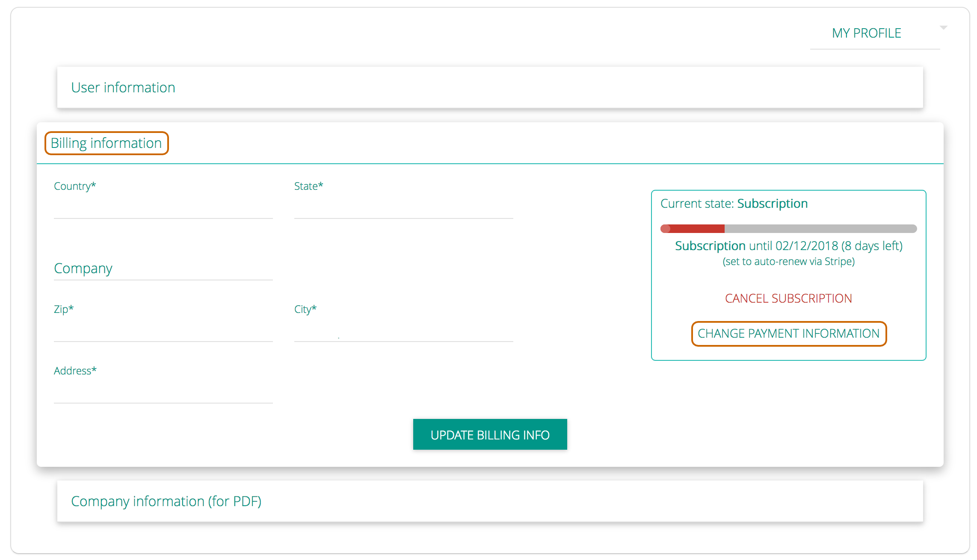Click the Address input field
This screenshot has width=977, height=560.
(163, 392)
